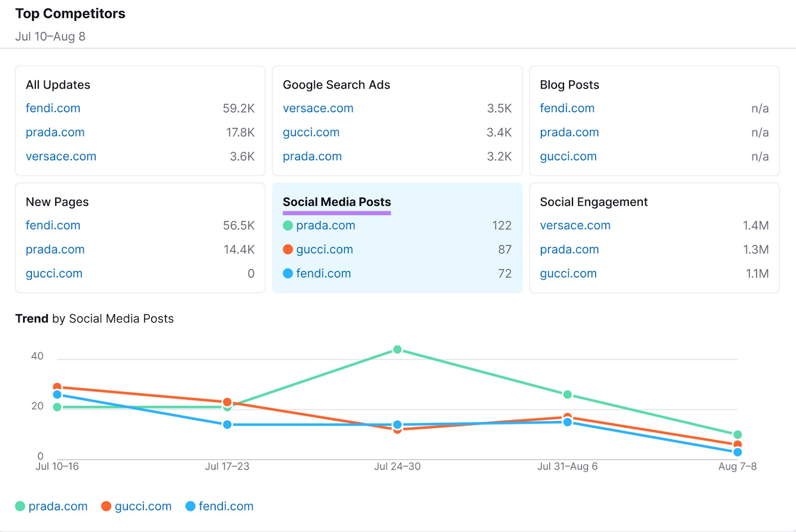The height and width of the screenshot is (532, 796).
Task: Click prada.com peak point at Jul 24–30
Action: (x=397, y=350)
